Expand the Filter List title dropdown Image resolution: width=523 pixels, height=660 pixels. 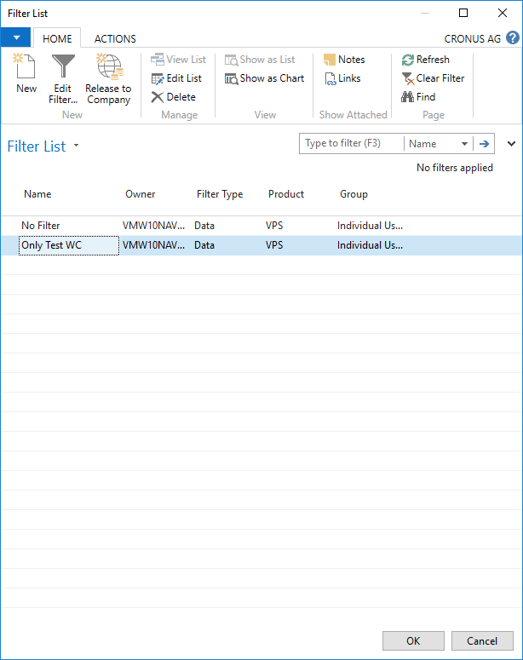(x=76, y=145)
